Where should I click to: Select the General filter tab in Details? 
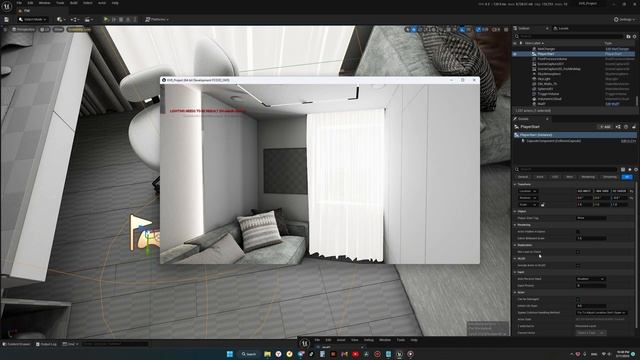click(x=523, y=177)
